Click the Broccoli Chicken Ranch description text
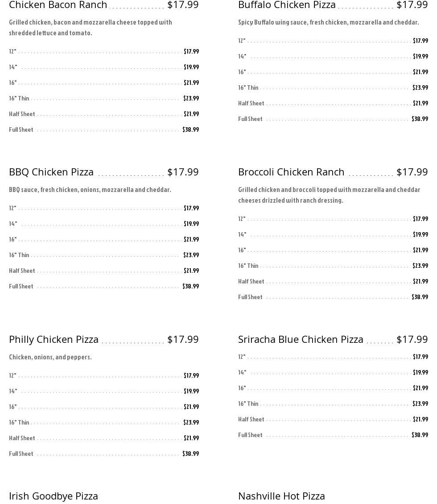437x504 pixels. 329,195
